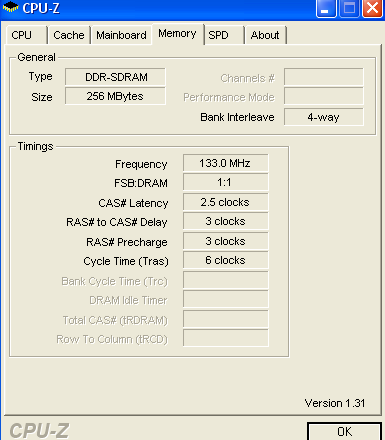This screenshot has width=385, height=440.
Task: Click the Bank Interleave label
Action: tap(237, 117)
